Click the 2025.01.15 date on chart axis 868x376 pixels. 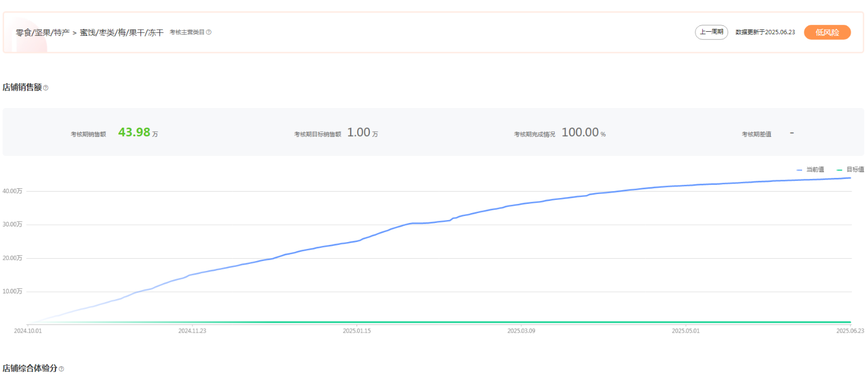tap(357, 331)
